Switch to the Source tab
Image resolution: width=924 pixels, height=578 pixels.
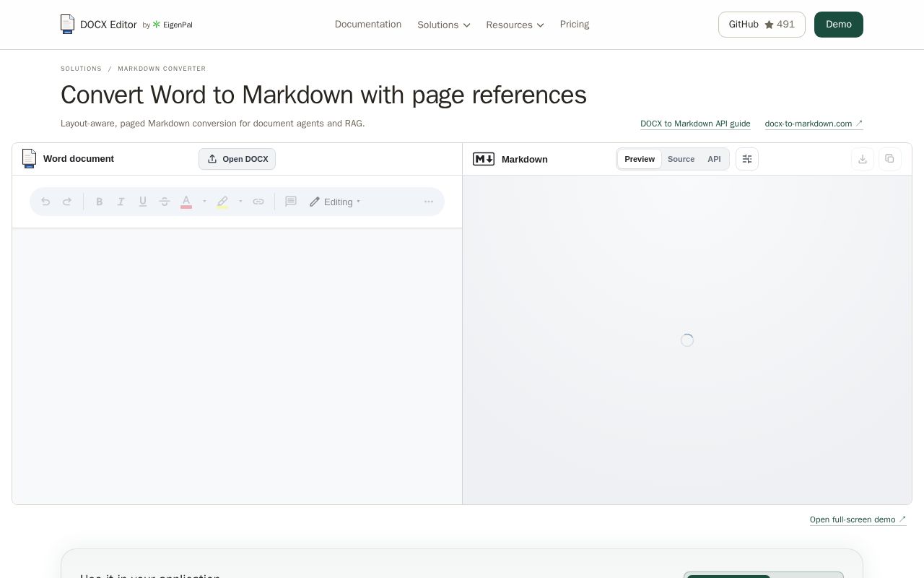(681, 159)
